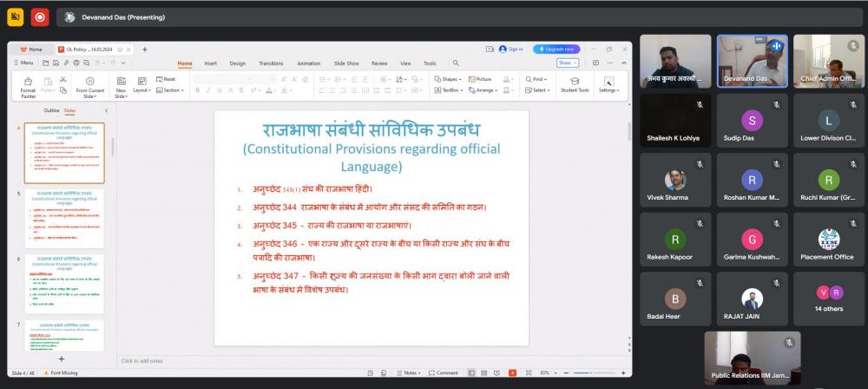Switch to Outline panel tab

click(52, 110)
